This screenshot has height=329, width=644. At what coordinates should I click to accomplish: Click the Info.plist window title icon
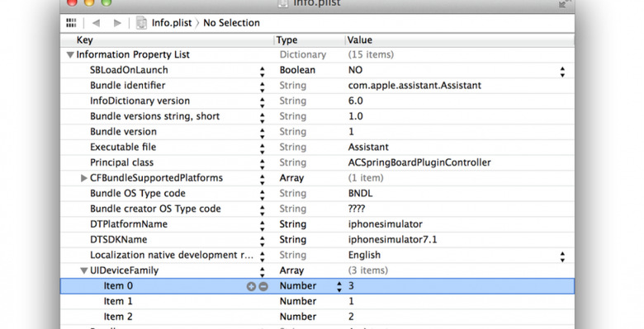pyautogui.click(x=283, y=3)
